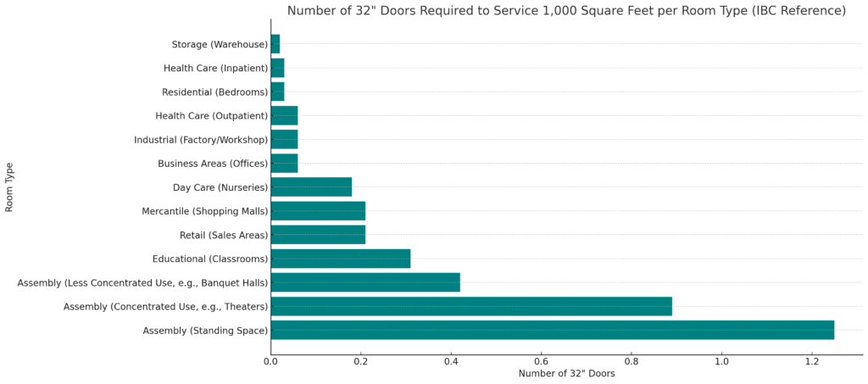This screenshot has width=868, height=384.
Task: Click the Assembly Concentrated Use Theaters bar
Action: click(471, 306)
